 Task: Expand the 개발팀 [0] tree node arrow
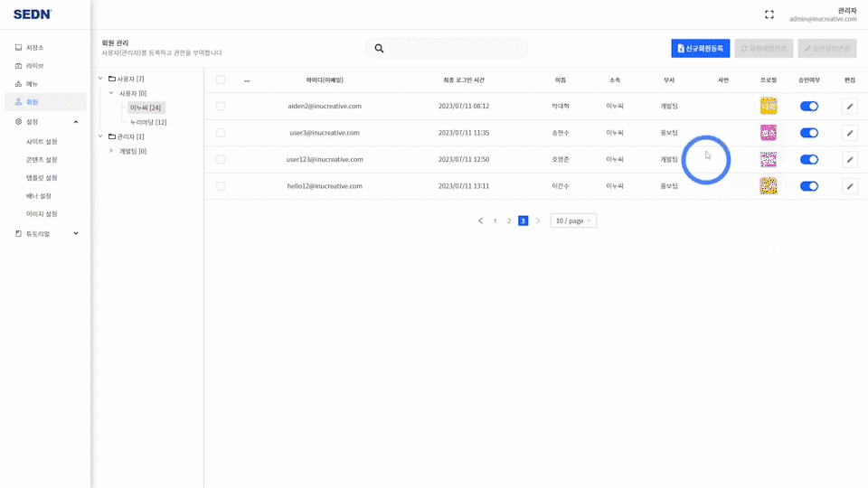[x=111, y=151]
